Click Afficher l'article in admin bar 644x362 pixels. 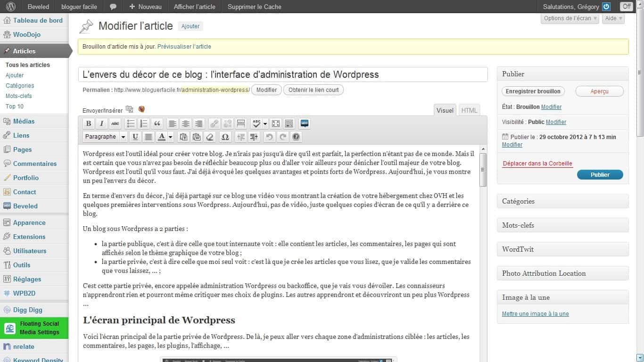pos(195,7)
